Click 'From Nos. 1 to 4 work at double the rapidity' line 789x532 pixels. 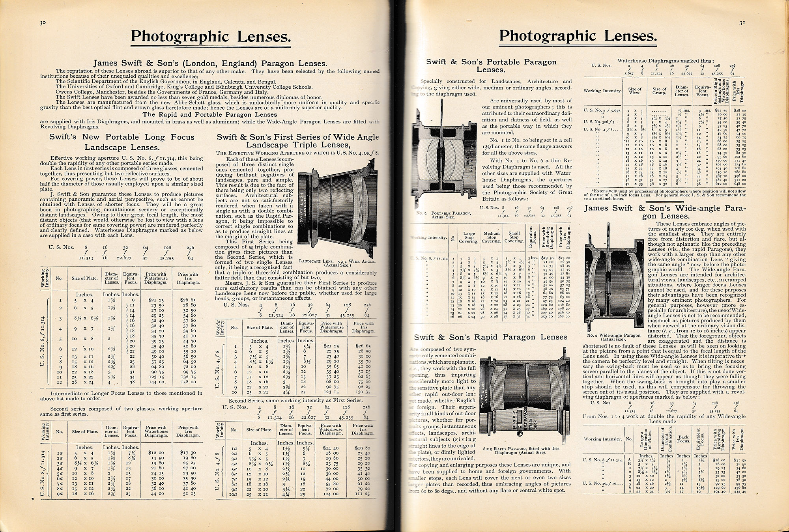pyautogui.click(x=664, y=418)
